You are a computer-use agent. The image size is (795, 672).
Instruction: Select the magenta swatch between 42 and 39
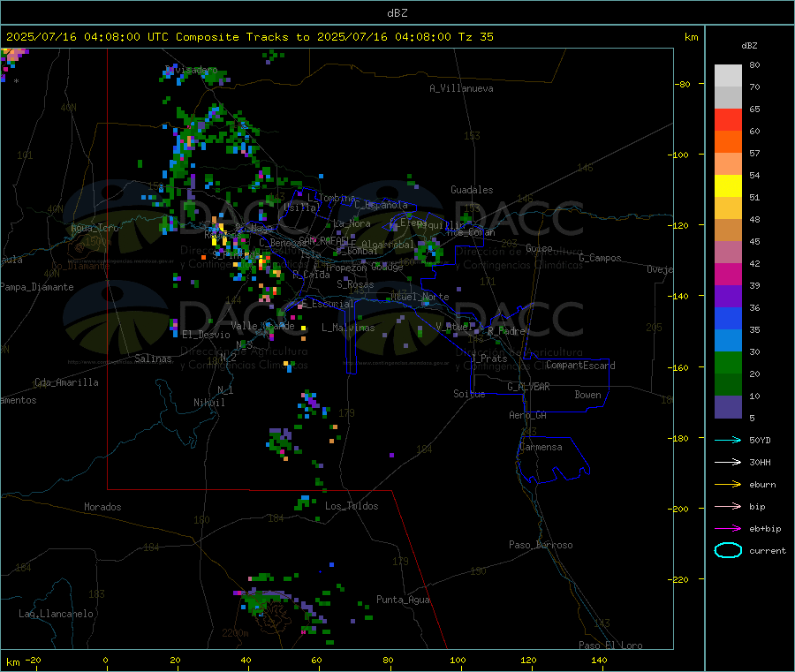tap(728, 274)
